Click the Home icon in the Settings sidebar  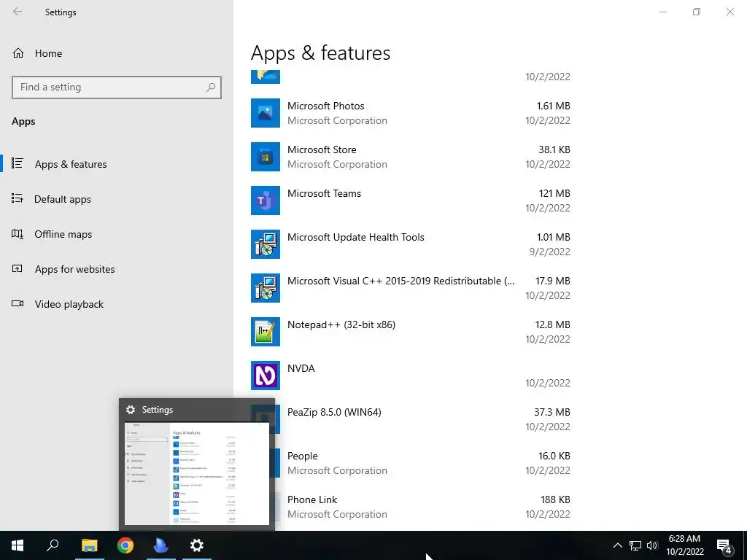click(x=18, y=52)
